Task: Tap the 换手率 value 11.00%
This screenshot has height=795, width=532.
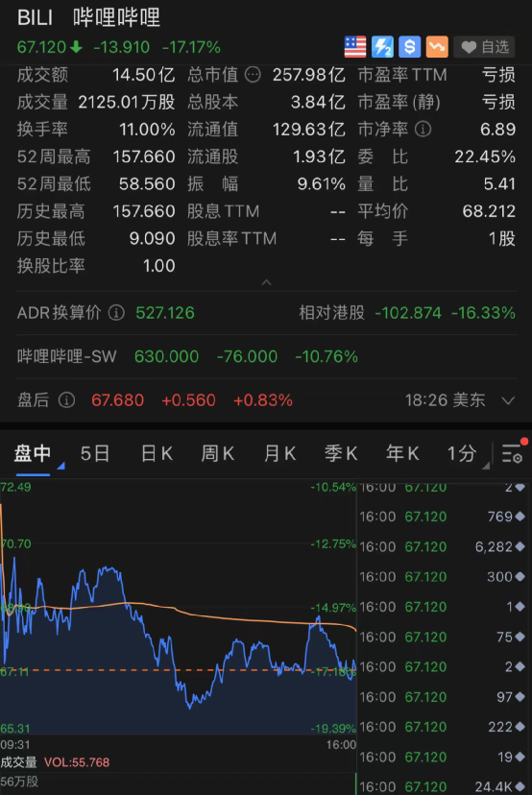Action: (x=147, y=130)
